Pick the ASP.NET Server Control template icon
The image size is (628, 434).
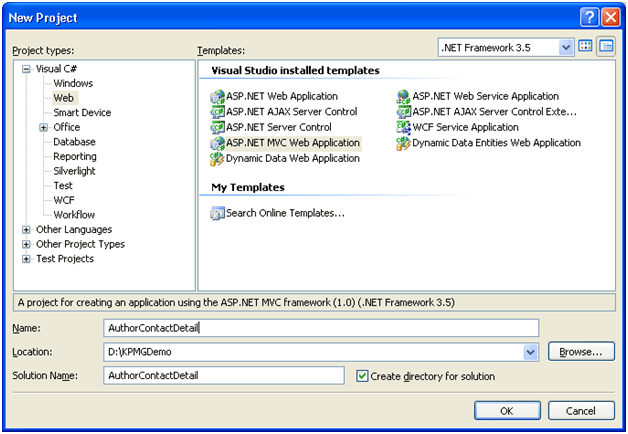point(218,128)
